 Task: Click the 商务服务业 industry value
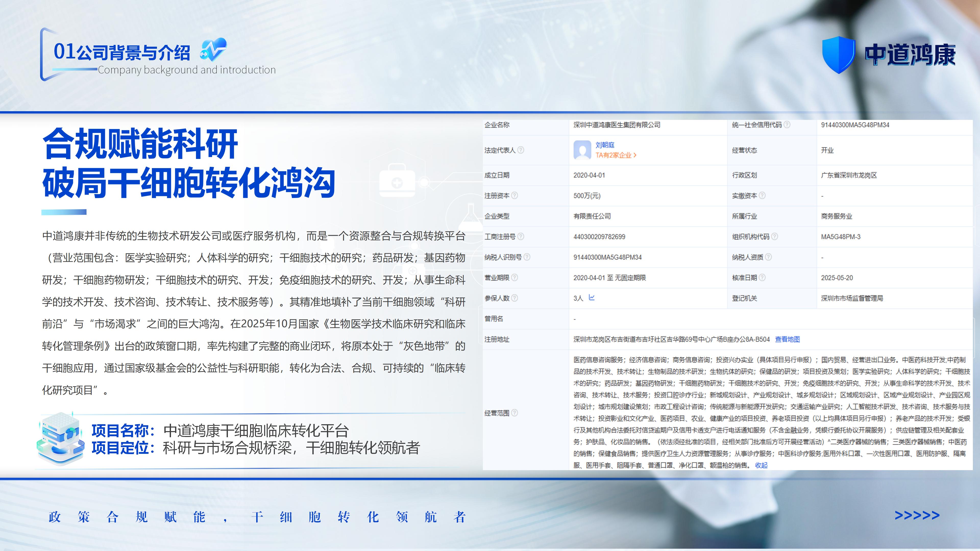point(836,216)
